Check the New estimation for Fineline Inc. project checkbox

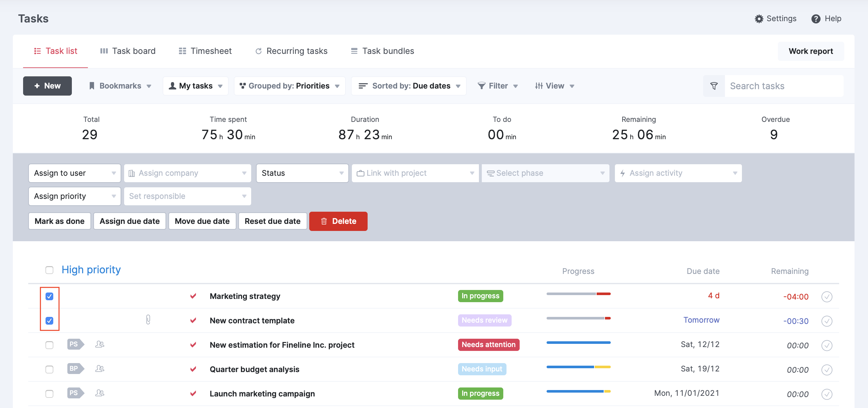point(49,345)
